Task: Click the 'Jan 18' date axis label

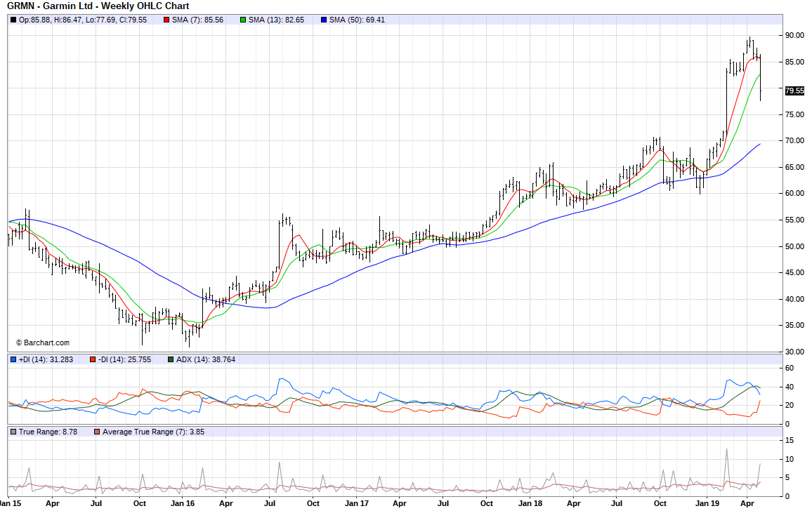Action: tap(530, 503)
